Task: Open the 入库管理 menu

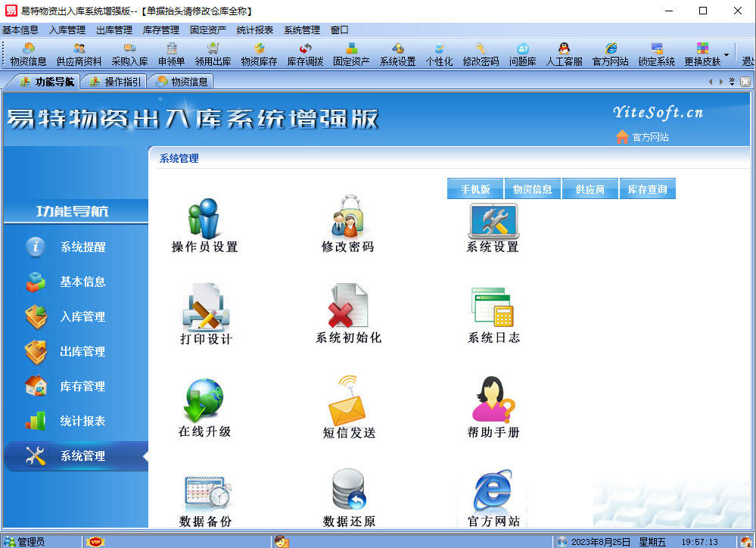Action: tap(67, 30)
